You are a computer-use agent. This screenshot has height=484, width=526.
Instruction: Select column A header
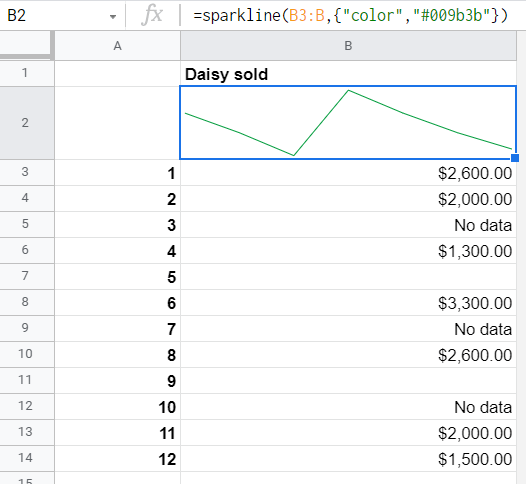click(x=117, y=46)
